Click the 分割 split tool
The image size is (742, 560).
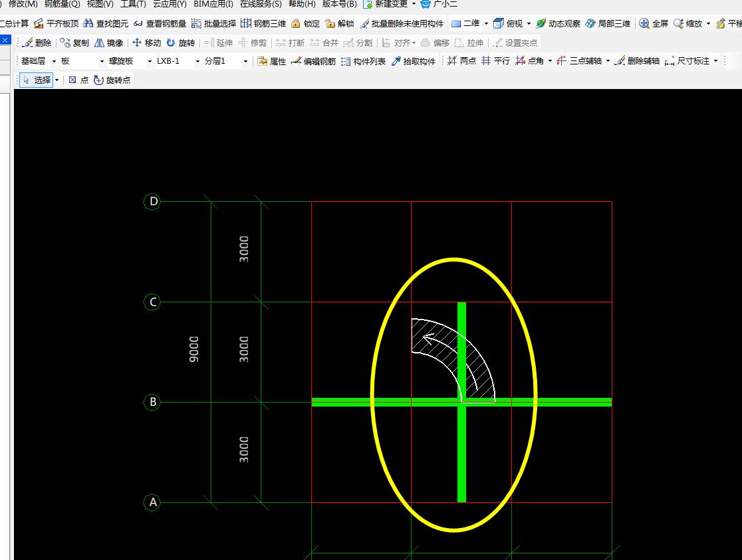point(358,43)
